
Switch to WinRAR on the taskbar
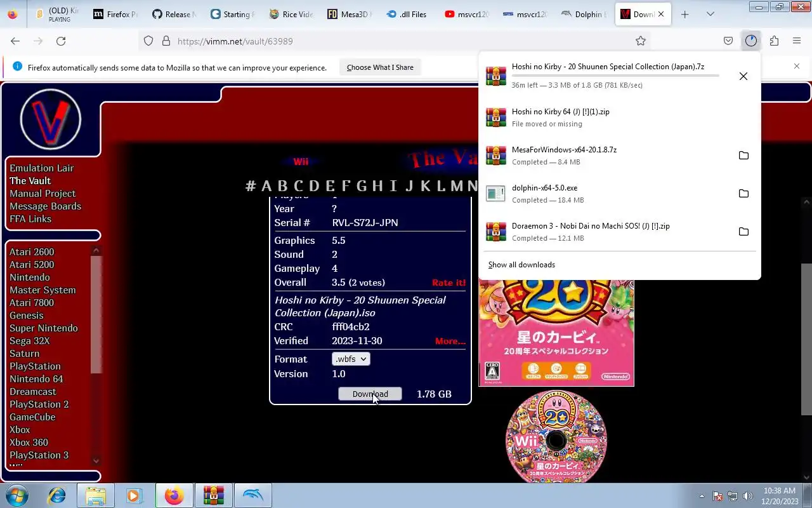tap(213, 495)
